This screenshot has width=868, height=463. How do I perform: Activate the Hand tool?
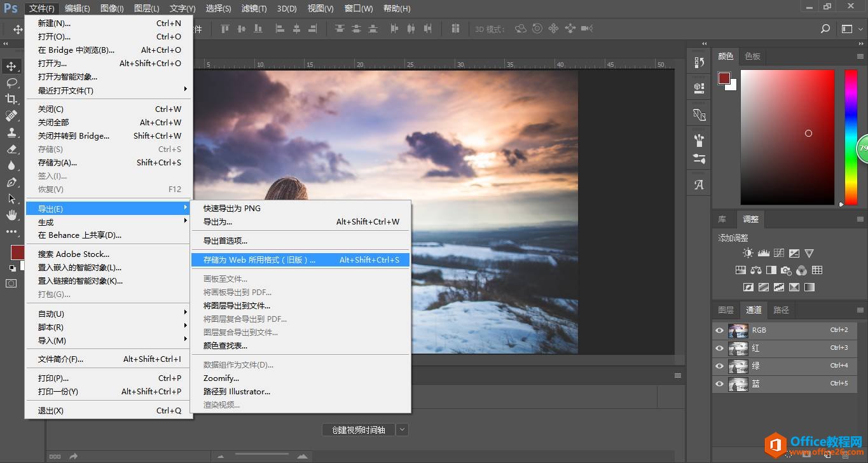pyautogui.click(x=11, y=215)
